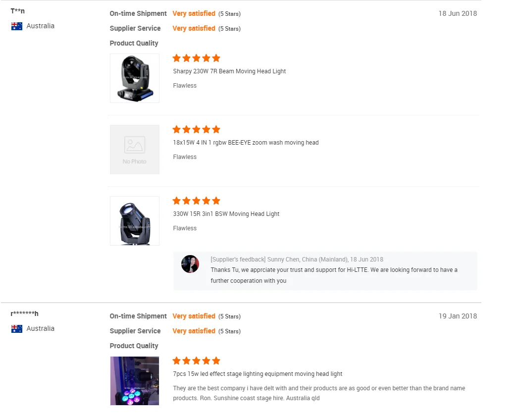This screenshot has height=420, width=518.
Task: Open 18x15W 4 IN 1 rgbw BEE-EYE link
Action: pos(246,143)
